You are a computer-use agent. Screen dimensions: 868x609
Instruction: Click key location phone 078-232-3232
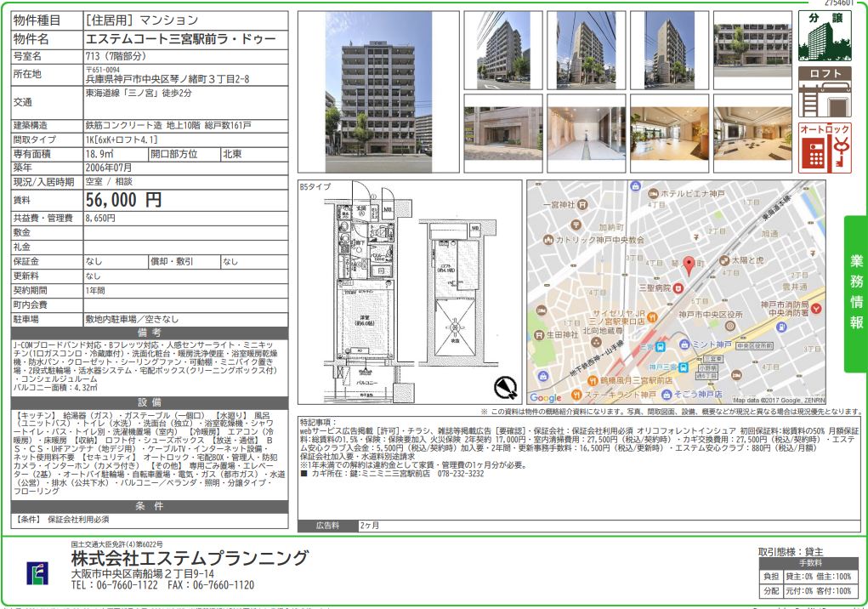tap(461, 474)
